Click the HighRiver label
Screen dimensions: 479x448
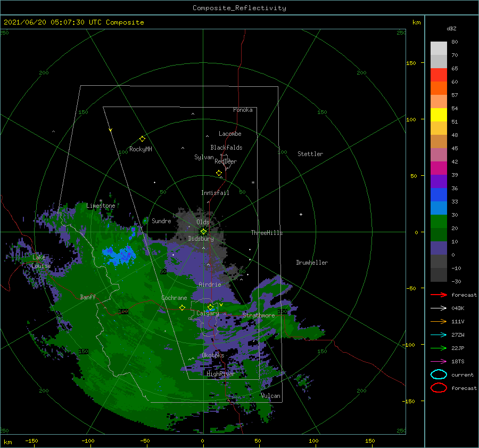click(x=220, y=374)
